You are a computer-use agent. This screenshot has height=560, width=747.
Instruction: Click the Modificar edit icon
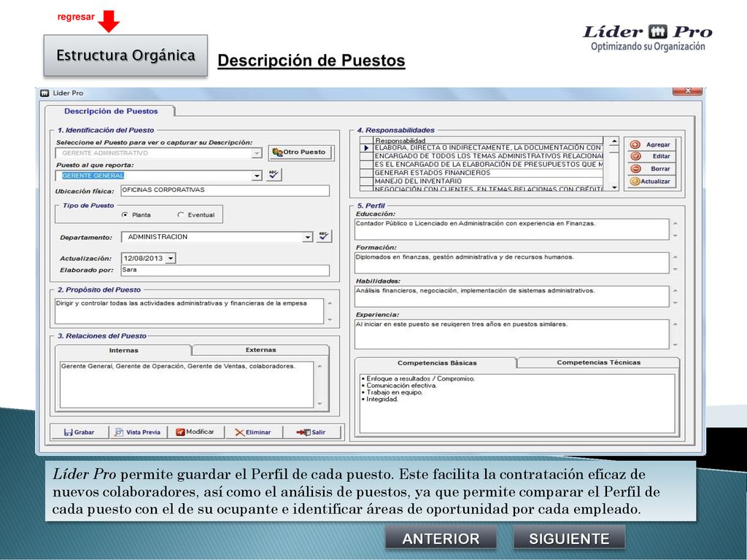point(180,432)
